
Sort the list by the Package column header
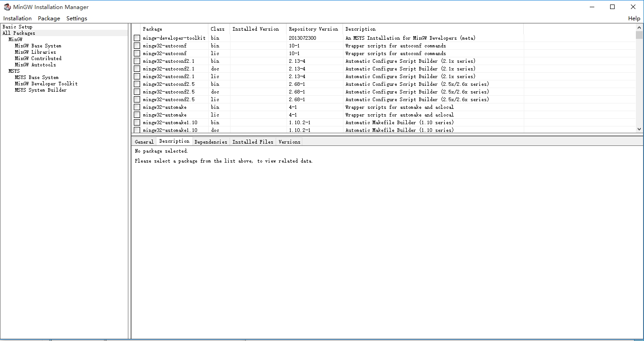[x=152, y=28]
